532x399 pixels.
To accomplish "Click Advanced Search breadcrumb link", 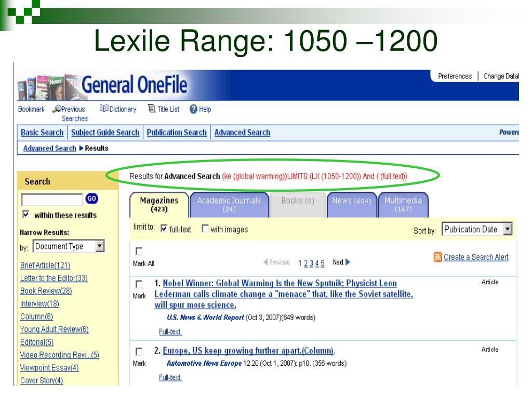I will [49, 148].
